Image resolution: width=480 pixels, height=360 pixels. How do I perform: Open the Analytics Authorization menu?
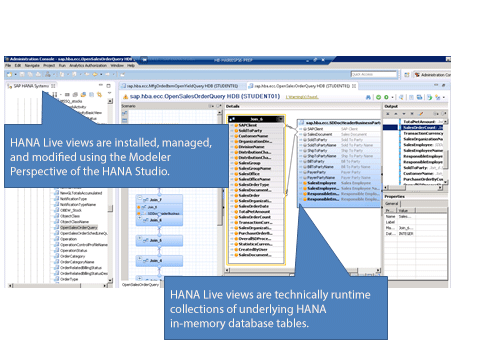click(89, 66)
